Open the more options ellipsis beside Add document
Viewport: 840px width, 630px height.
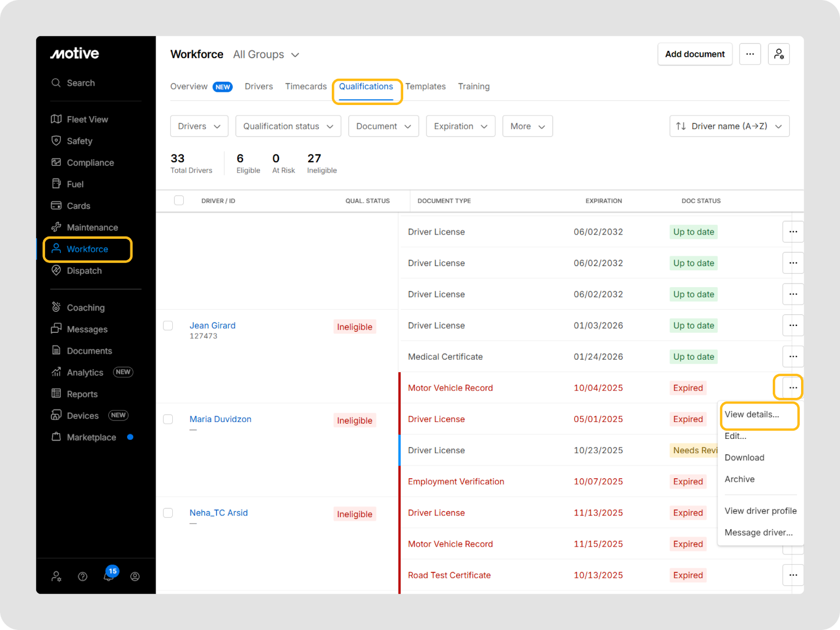(750, 54)
